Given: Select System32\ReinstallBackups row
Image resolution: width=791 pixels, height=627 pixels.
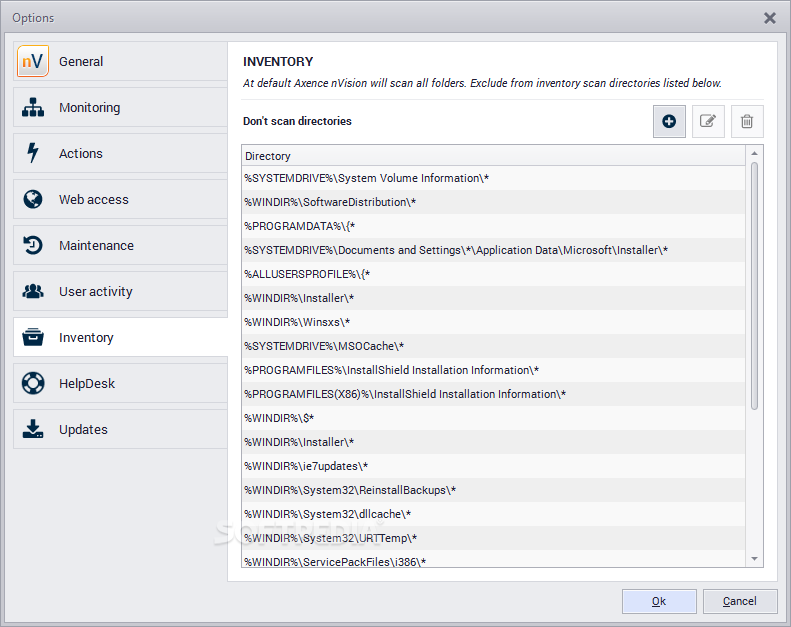Looking at the screenshot, I should coord(493,490).
